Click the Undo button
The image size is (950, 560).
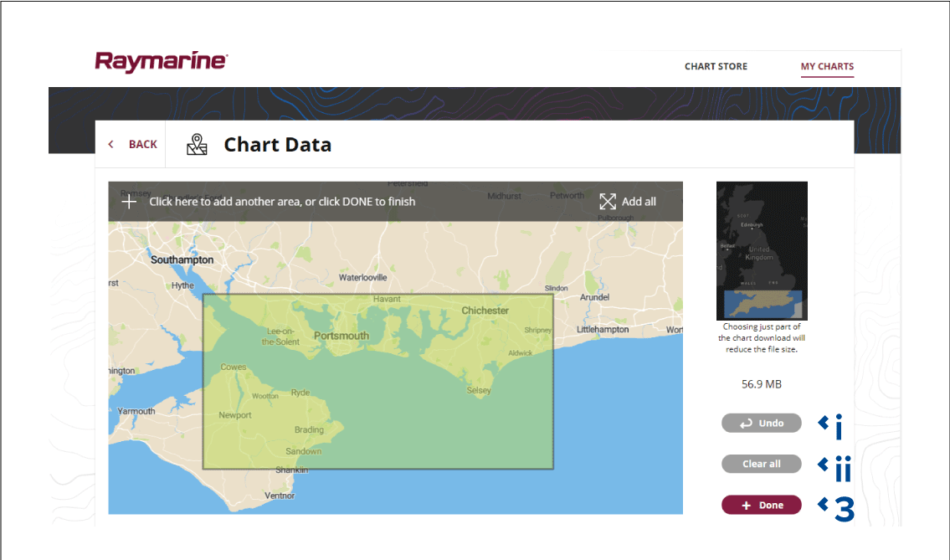pos(762,423)
